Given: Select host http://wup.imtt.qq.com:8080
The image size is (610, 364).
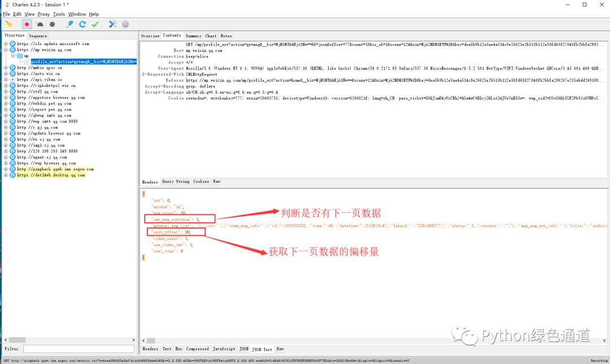Looking at the screenshot, I should tap(47, 121).
